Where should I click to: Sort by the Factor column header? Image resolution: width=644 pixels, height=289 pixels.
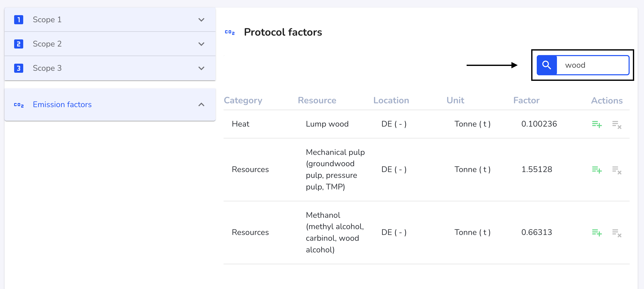(526, 101)
